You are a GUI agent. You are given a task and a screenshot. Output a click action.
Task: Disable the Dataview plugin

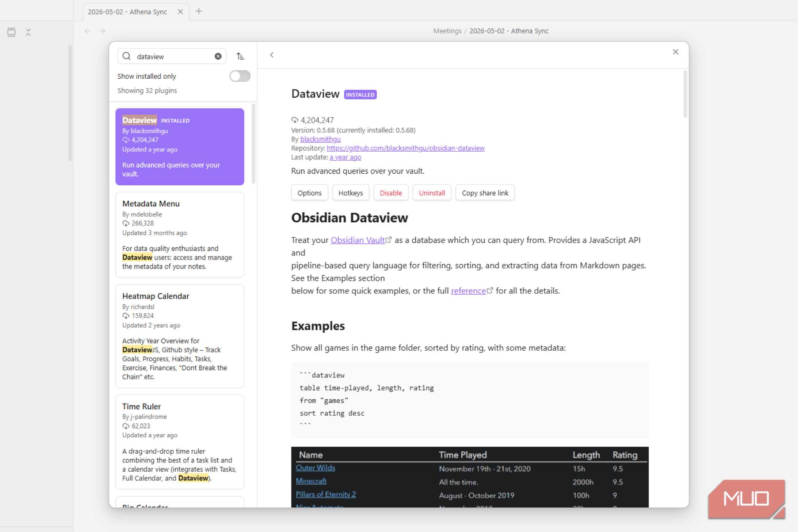(x=391, y=193)
